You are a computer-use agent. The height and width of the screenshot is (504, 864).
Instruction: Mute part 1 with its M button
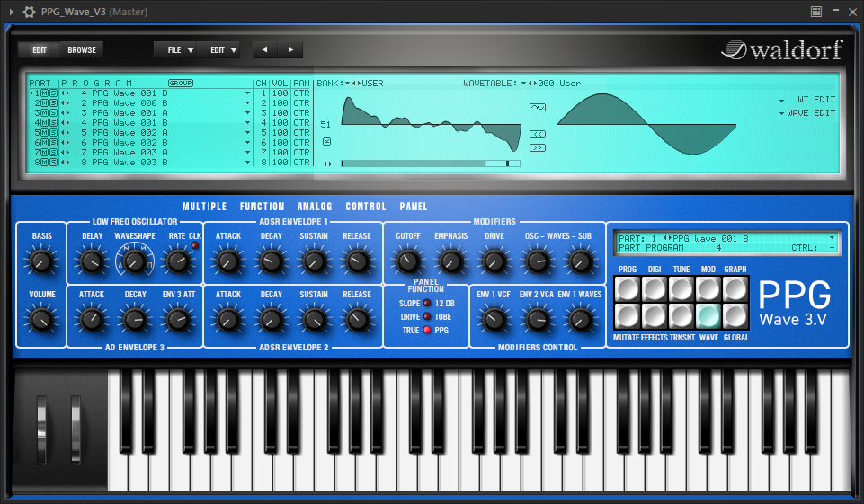pyautogui.click(x=43, y=93)
